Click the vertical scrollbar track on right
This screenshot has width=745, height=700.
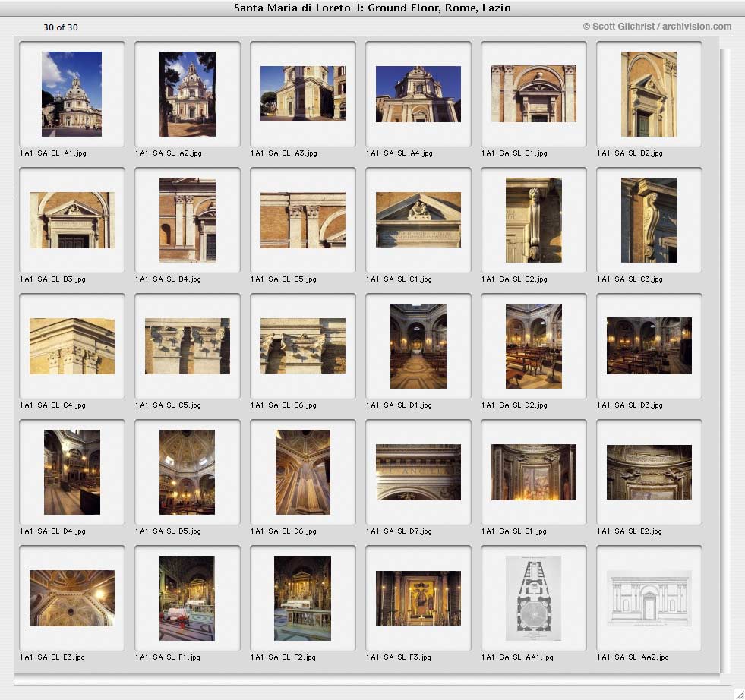[x=724, y=361]
